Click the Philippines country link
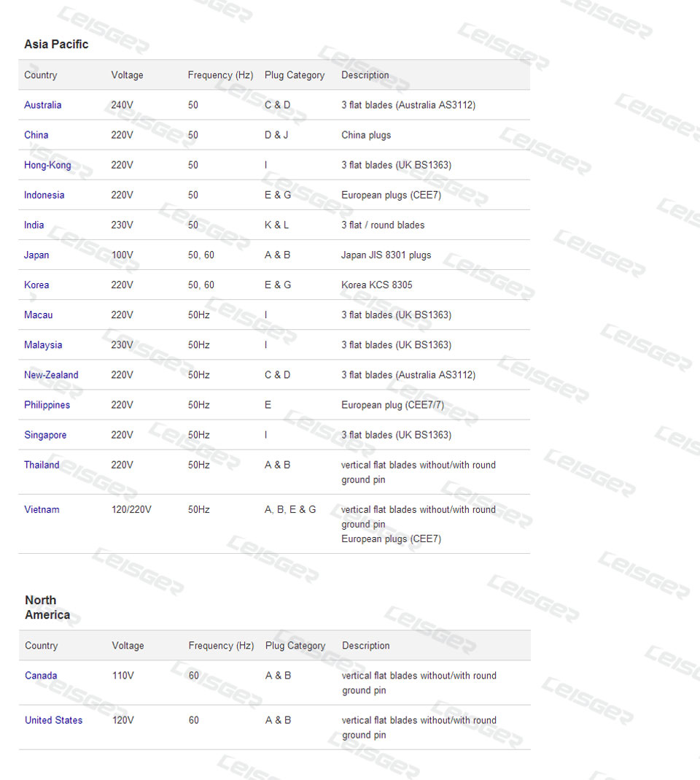700x780 pixels. pos(47,405)
